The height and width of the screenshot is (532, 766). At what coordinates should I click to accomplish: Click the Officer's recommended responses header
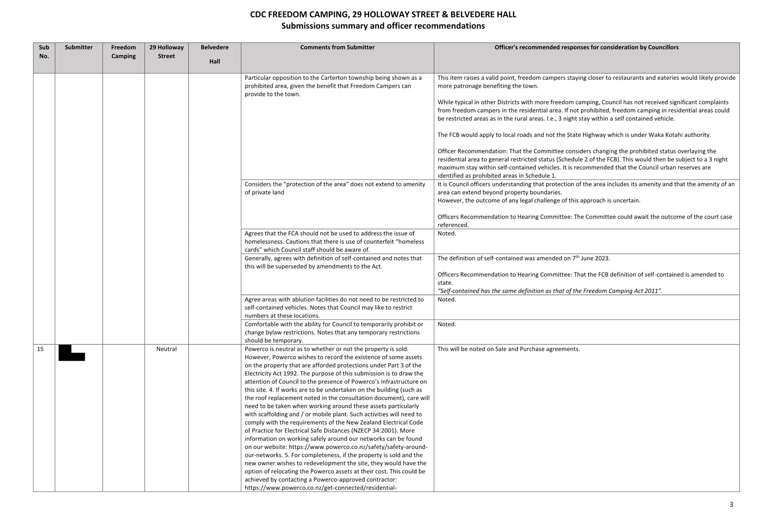pyautogui.click(x=586, y=48)
